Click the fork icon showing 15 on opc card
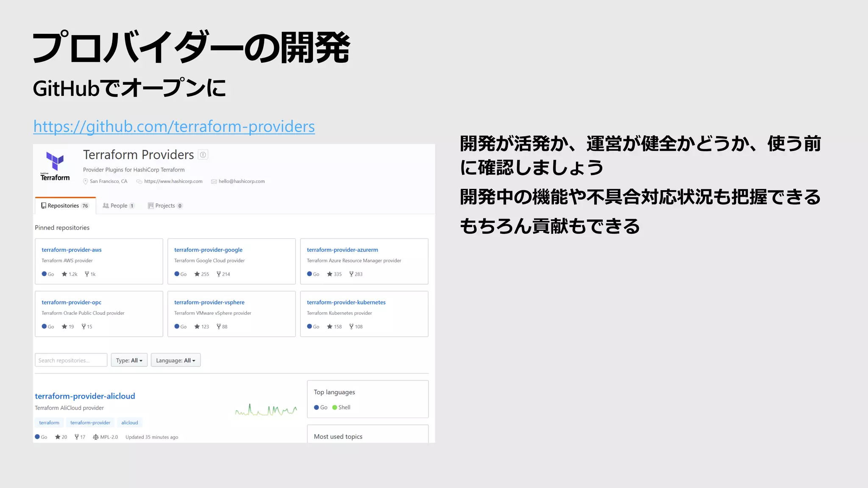The image size is (868, 488). click(x=84, y=327)
